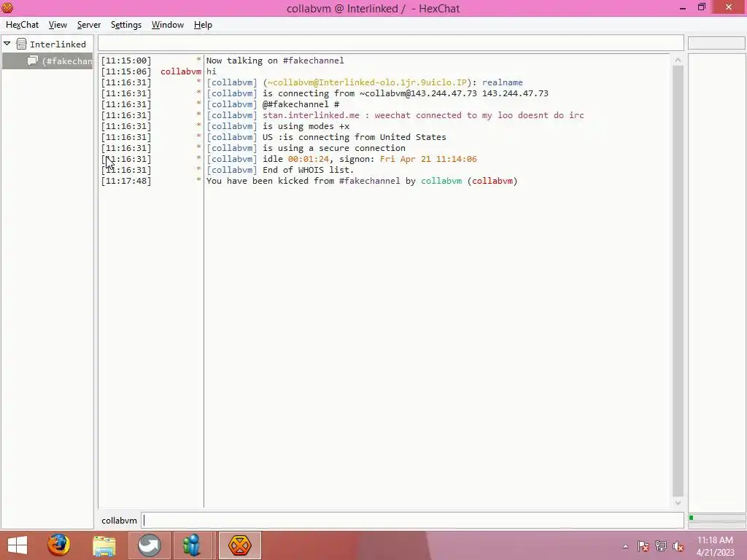Open the HexChat menu

pyautogui.click(x=22, y=25)
